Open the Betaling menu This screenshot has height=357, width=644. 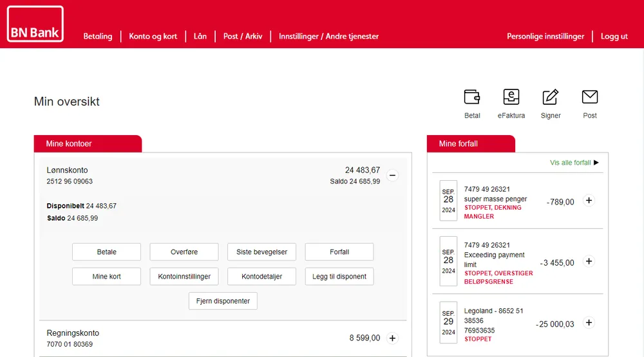click(x=98, y=37)
